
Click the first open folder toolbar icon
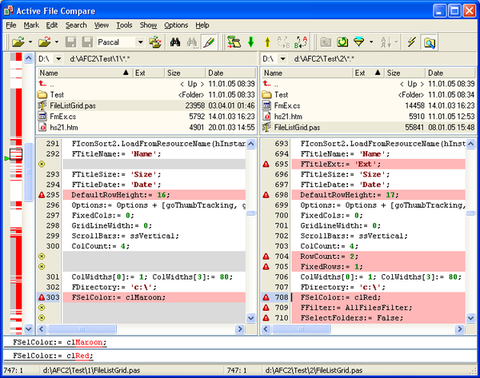point(18,42)
